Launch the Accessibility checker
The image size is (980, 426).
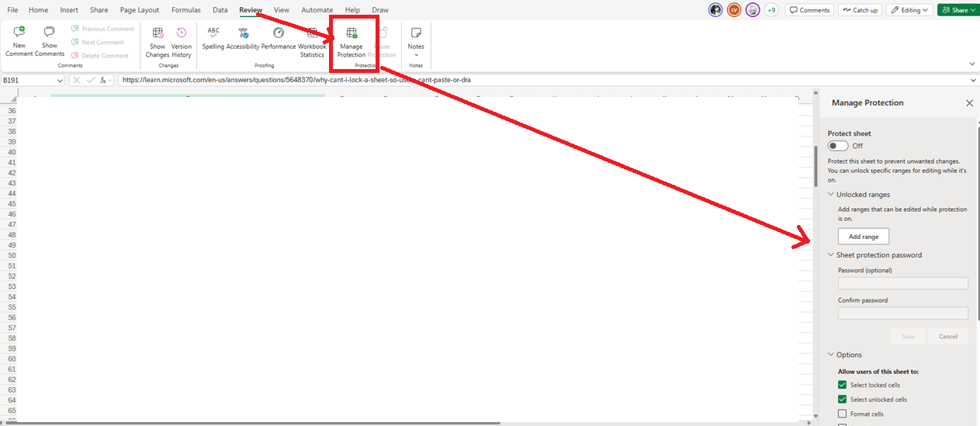243,38
